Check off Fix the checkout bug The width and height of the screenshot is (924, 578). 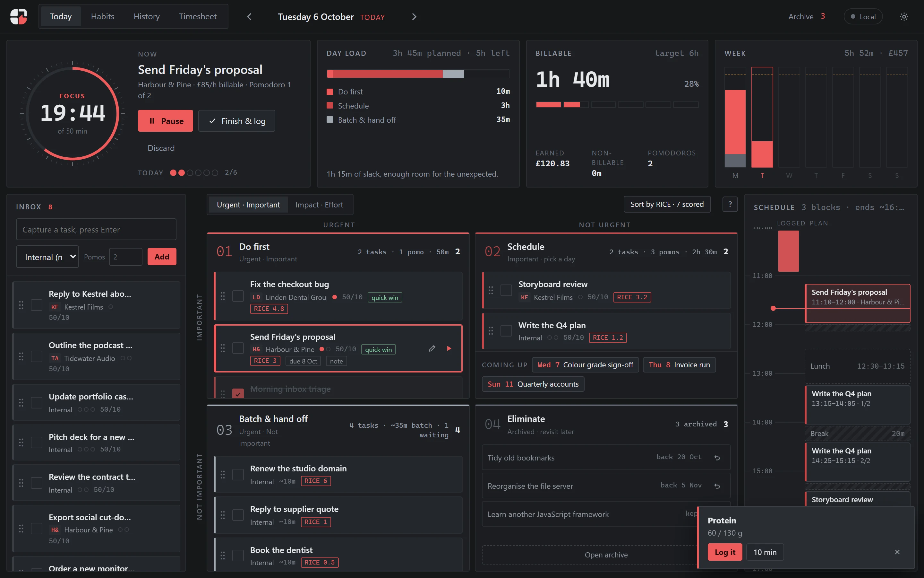[x=238, y=296]
